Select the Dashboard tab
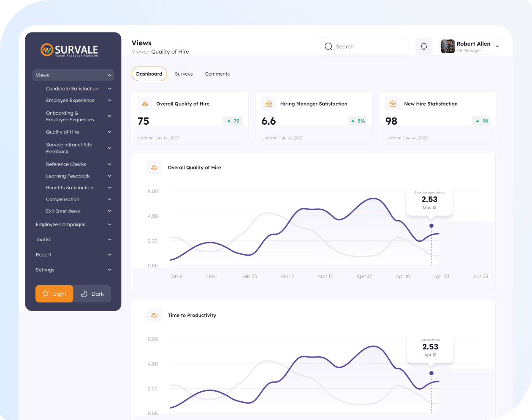532x420 pixels. click(149, 74)
